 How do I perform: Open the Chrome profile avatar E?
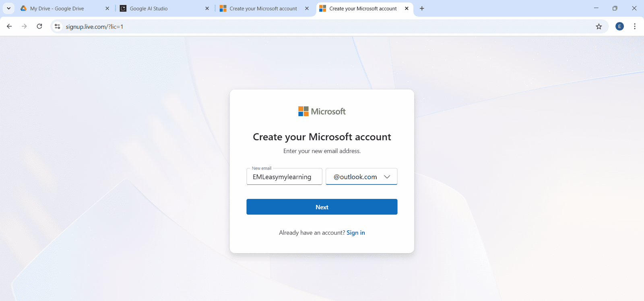[620, 27]
